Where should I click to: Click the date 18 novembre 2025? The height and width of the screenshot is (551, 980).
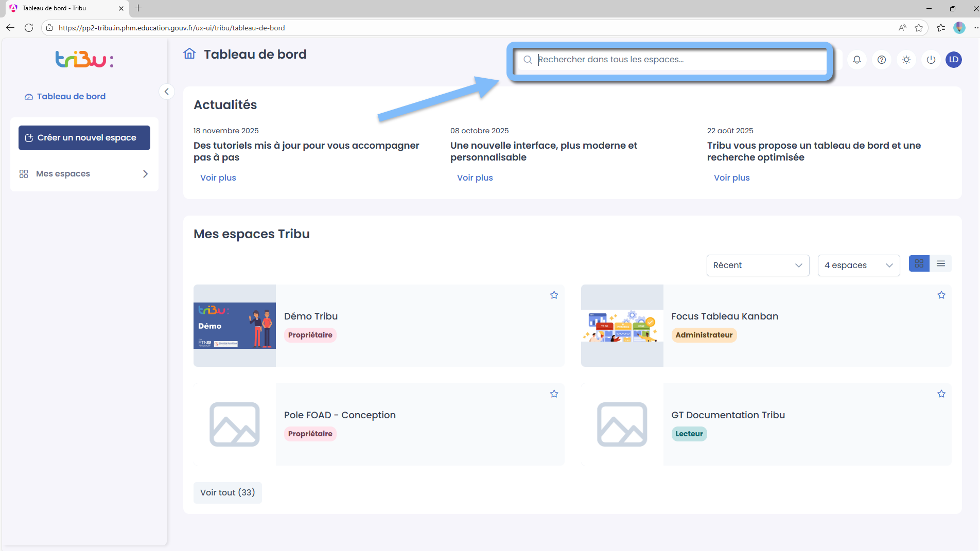tap(226, 131)
